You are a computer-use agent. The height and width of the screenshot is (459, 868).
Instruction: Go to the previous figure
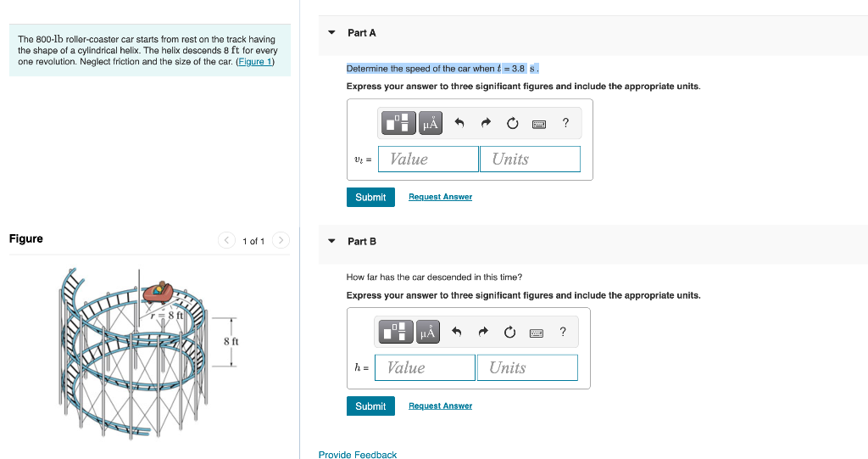(226, 241)
